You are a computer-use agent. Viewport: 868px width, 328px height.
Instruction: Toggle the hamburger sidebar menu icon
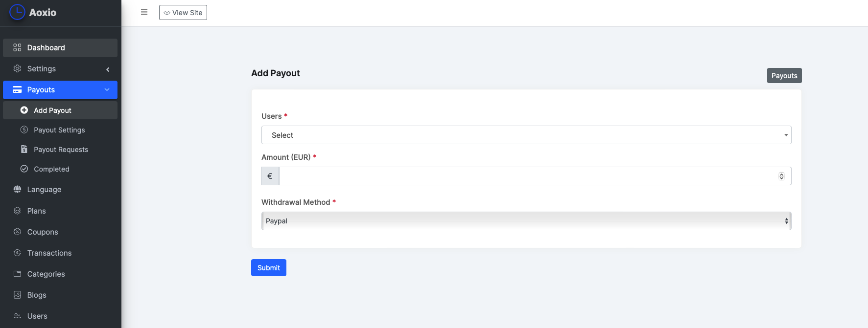pos(144,12)
